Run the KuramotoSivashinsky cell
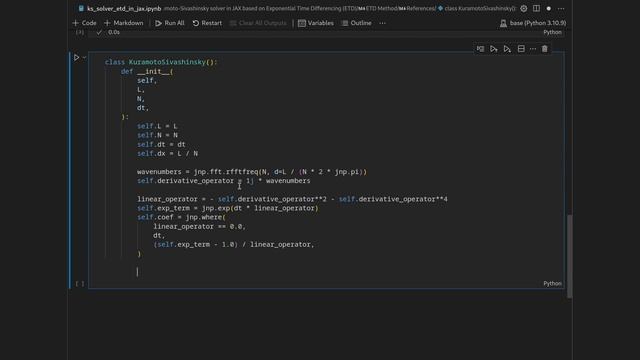 76,58
